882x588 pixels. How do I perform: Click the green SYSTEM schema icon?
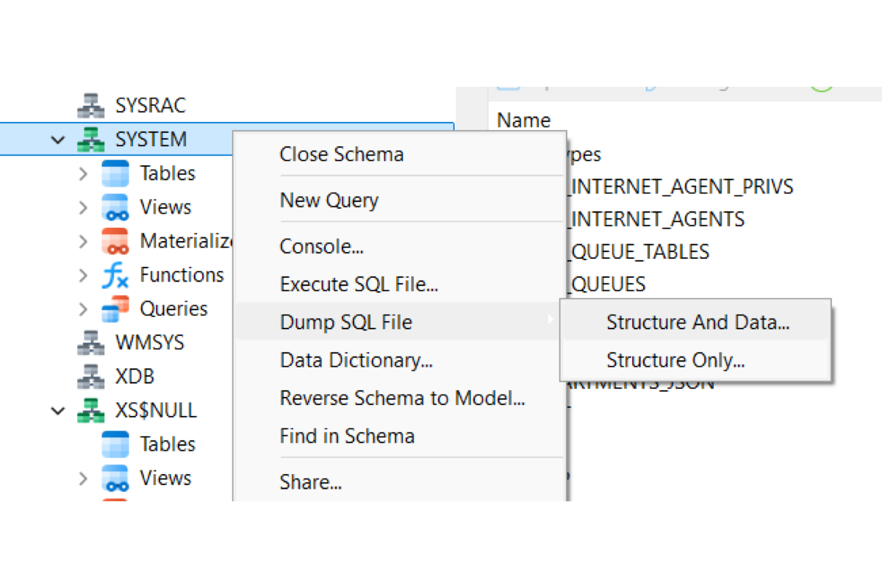tap(91, 140)
